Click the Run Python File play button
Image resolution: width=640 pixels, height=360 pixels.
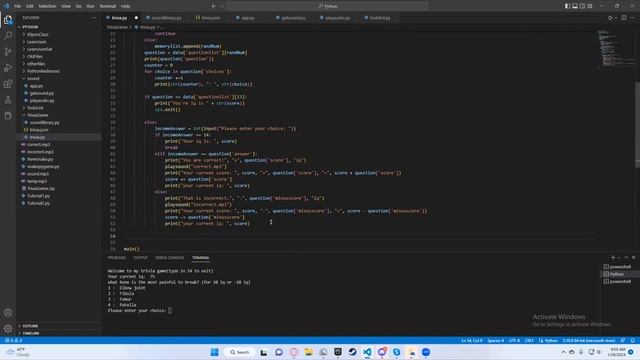tap(610, 18)
